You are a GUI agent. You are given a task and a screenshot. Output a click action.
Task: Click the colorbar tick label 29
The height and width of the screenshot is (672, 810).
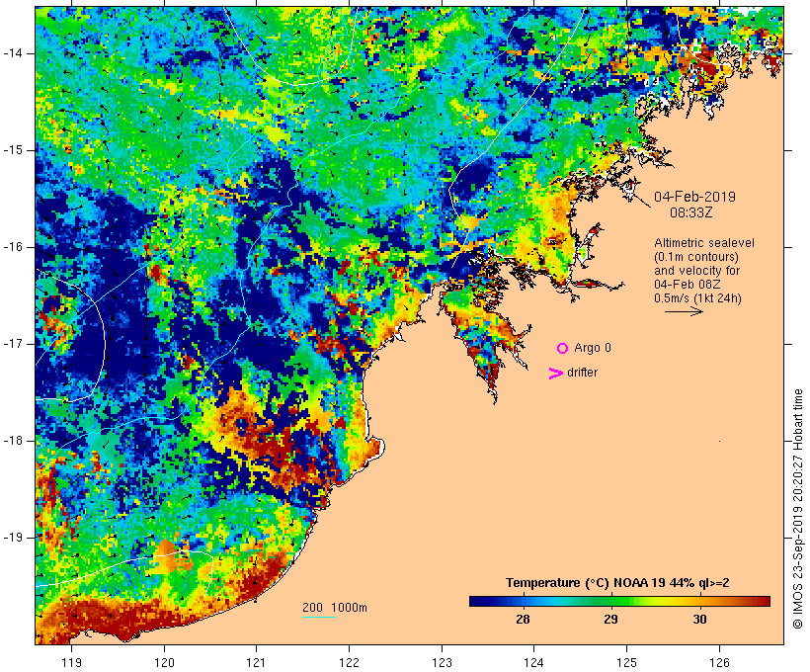coord(611,620)
